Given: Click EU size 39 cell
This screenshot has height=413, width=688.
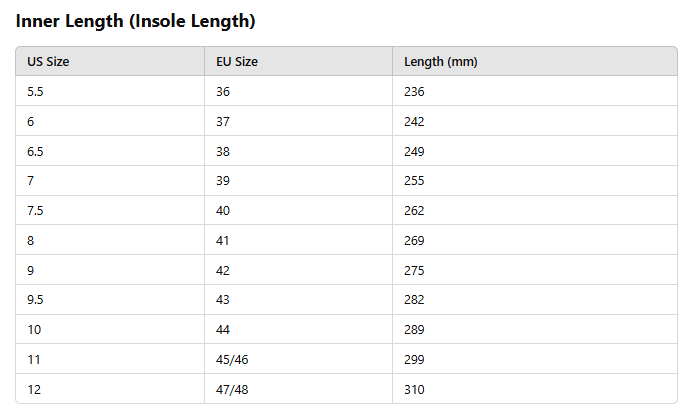Looking at the screenshot, I should tap(224, 181).
